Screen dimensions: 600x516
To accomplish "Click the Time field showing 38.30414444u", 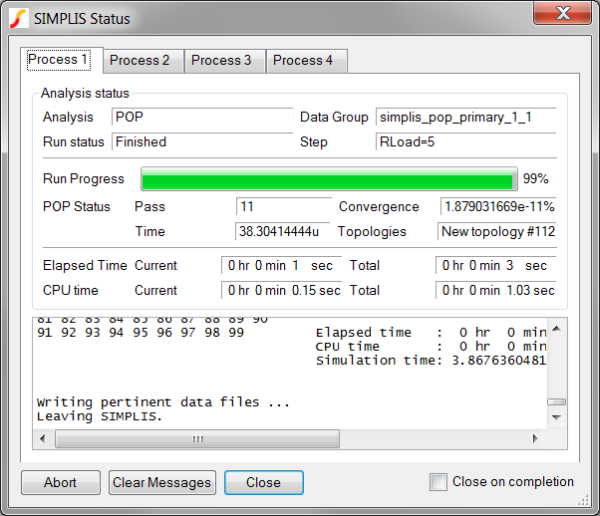I will click(x=282, y=231).
